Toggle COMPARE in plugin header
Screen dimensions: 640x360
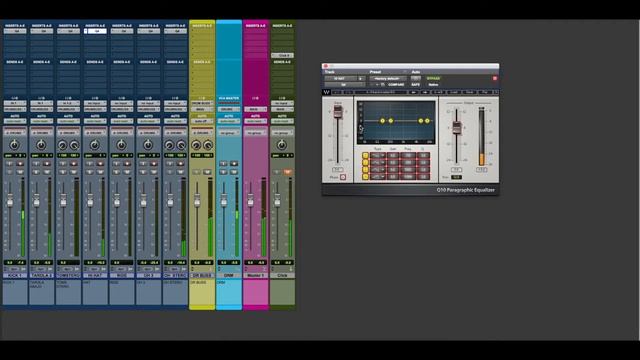click(x=396, y=84)
